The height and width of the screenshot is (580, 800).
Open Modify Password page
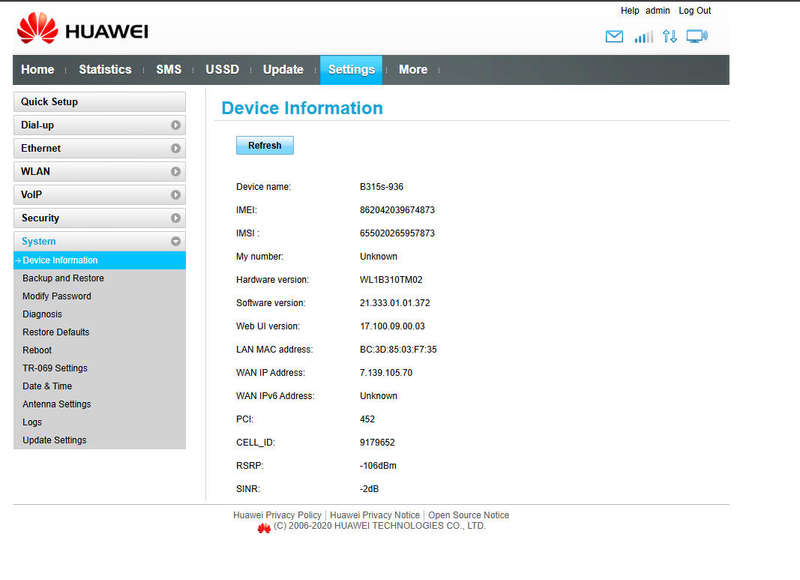(x=57, y=296)
